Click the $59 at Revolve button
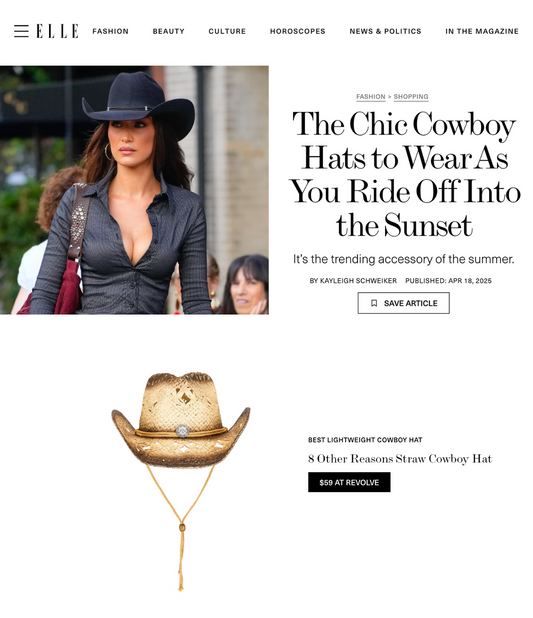Image resolution: width=533 pixels, height=618 pixels. 349,482
